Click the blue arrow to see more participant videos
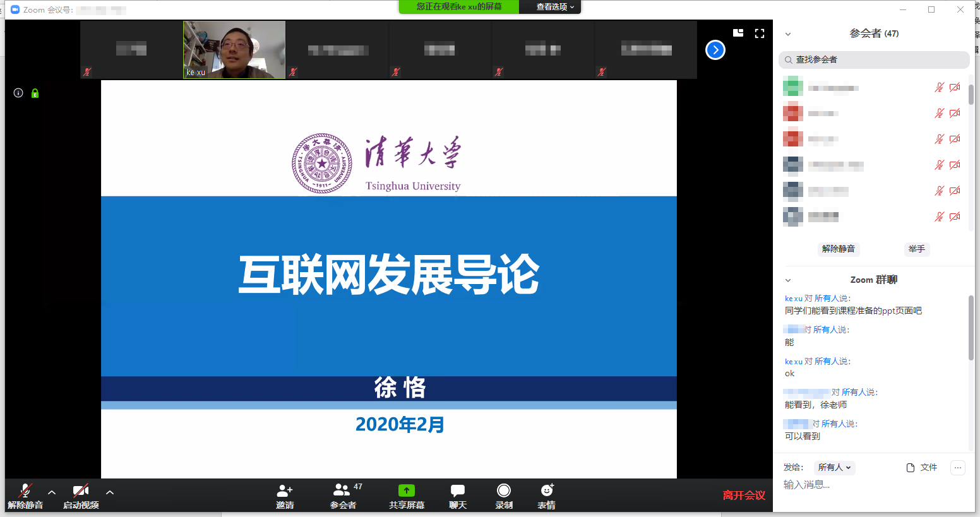Screen dimensions: 980x517 (x=715, y=50)
